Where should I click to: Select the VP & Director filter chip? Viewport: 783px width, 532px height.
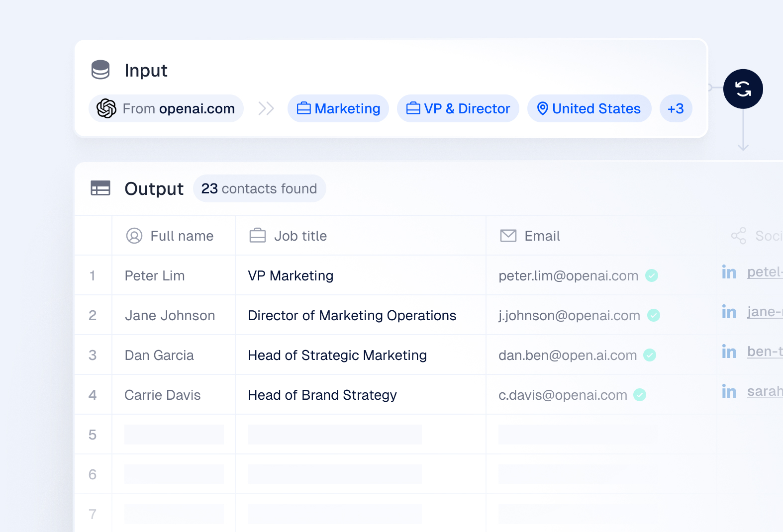click(x=458, y=108)
